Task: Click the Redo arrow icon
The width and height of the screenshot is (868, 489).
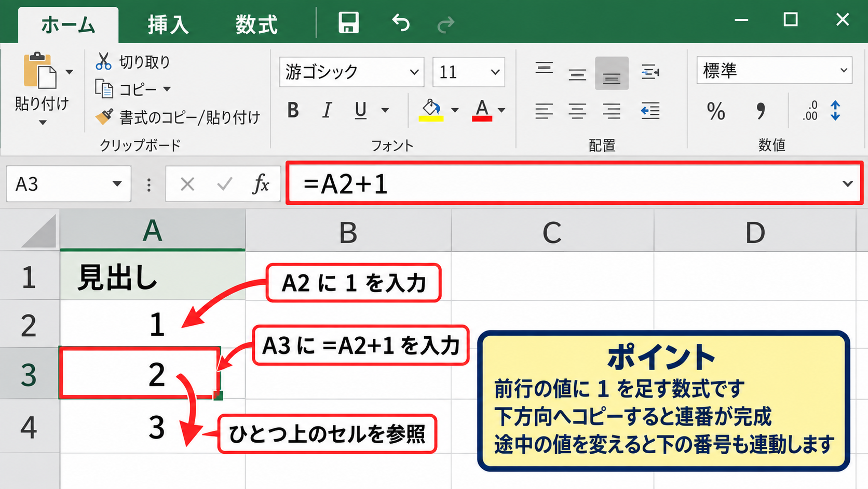Action: click(x=446, y=24)
